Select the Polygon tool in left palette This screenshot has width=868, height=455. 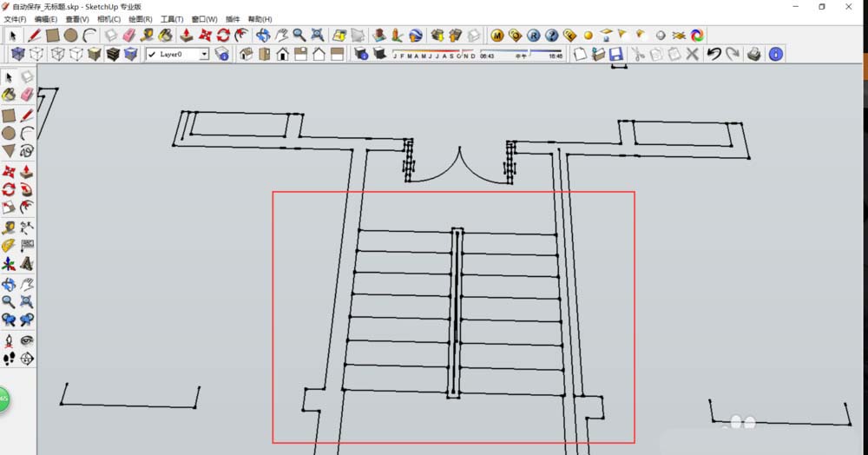click(9, 150)
